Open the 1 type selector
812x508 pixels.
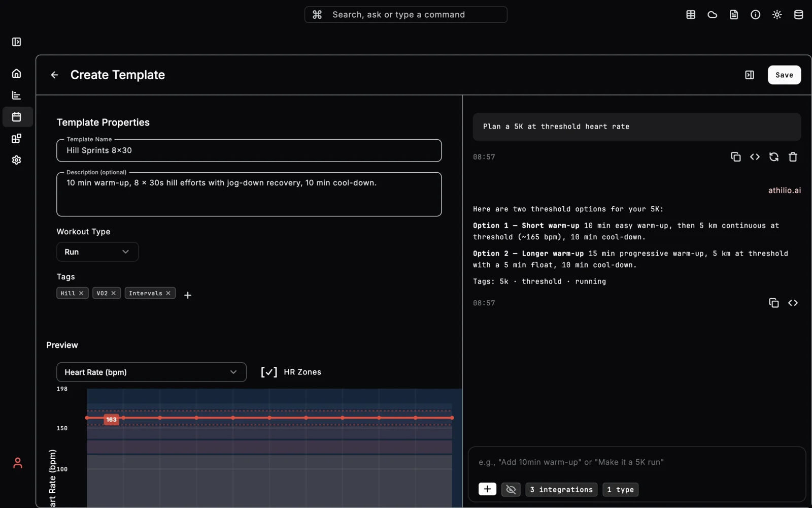621,490
